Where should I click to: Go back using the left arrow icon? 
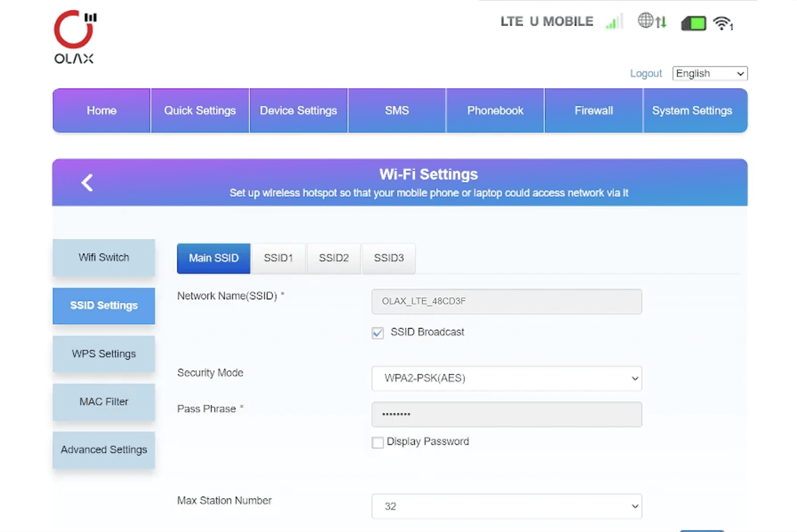pos(87,183)
